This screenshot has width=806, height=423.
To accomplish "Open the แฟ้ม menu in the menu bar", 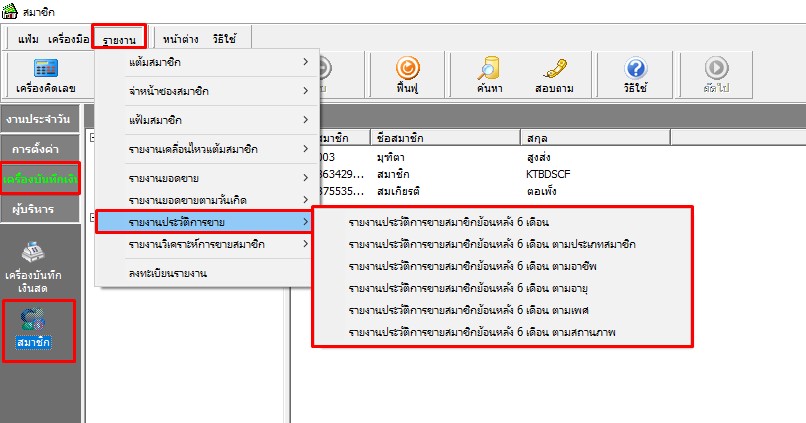I will 28,39.
